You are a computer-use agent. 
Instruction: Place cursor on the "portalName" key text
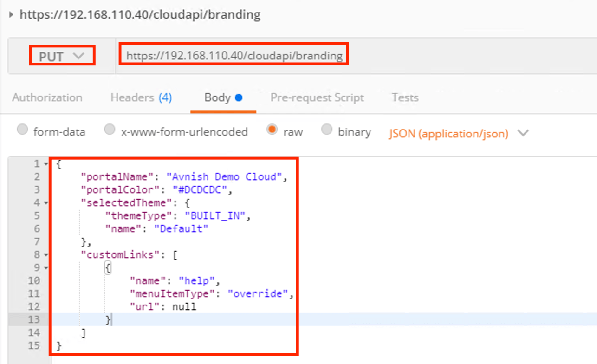(117, 177)
